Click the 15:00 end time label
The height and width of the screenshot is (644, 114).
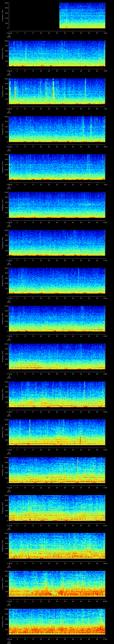[x=105, y=412]
